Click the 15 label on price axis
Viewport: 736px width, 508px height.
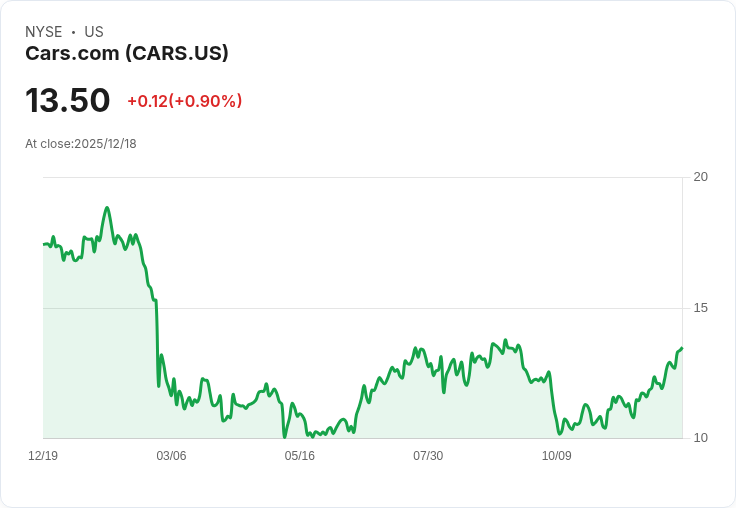701,308
